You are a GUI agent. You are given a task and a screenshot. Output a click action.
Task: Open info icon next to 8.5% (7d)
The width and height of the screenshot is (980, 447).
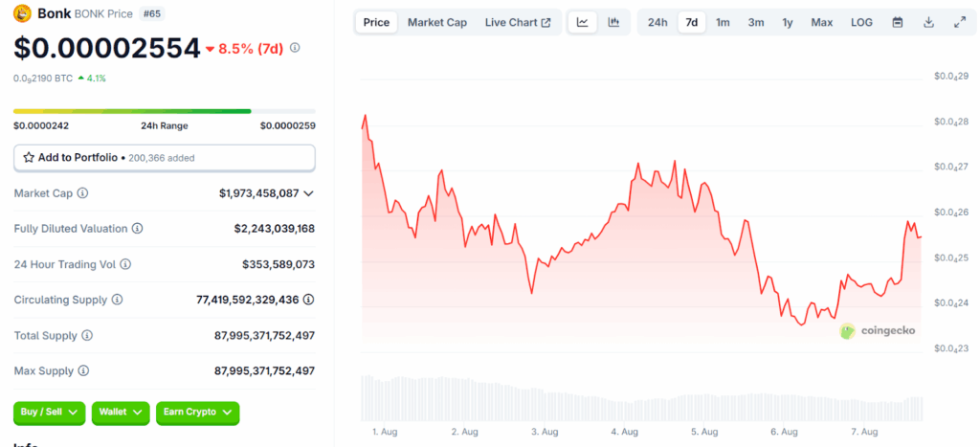click(295, 48)
